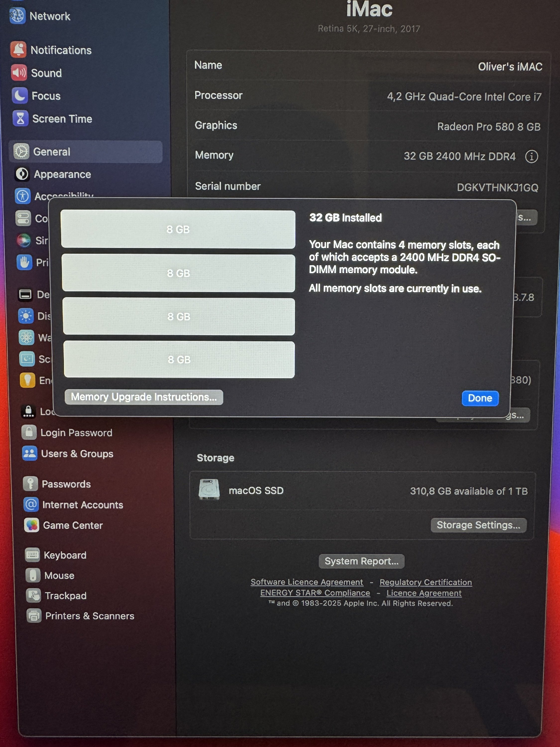This screenshot has height=747, width=560.
Task: Select the General sidebar label
Action: [52, 152]
